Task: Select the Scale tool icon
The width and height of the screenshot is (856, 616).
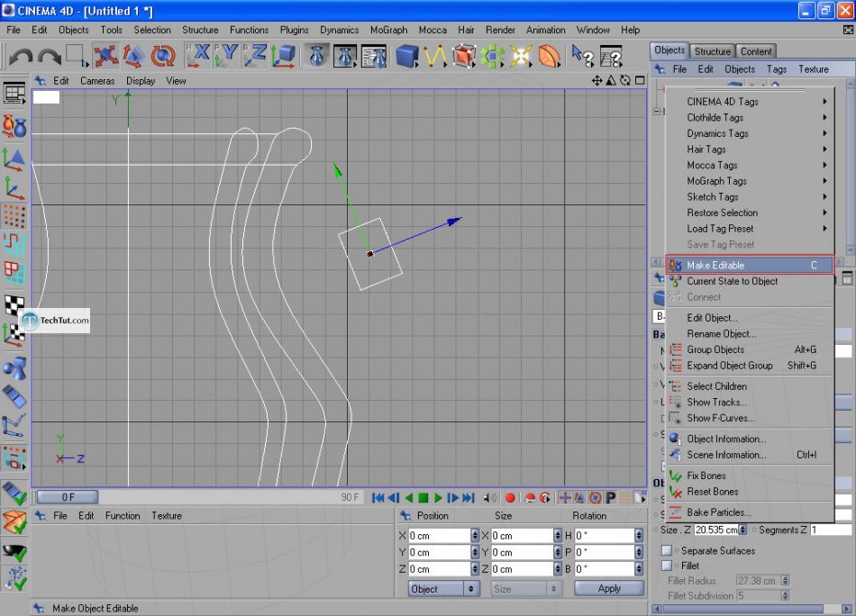Action: pyautogui.click(x=133, y=56)
